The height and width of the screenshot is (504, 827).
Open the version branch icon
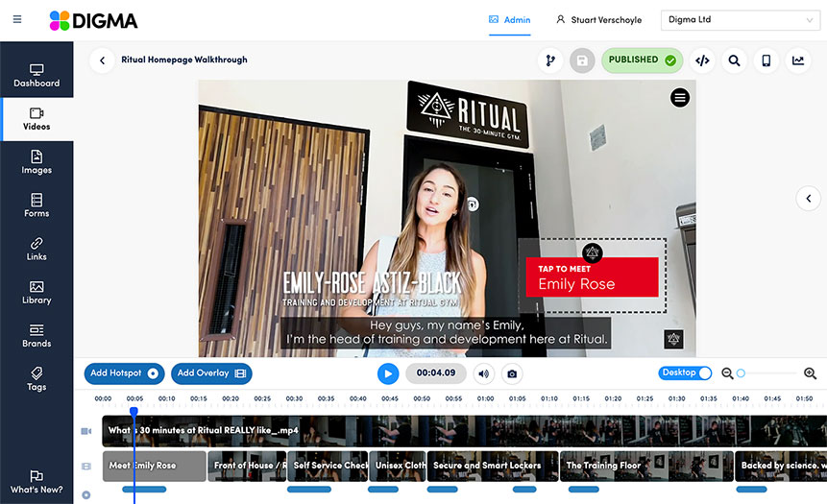(x=550, y=60)
